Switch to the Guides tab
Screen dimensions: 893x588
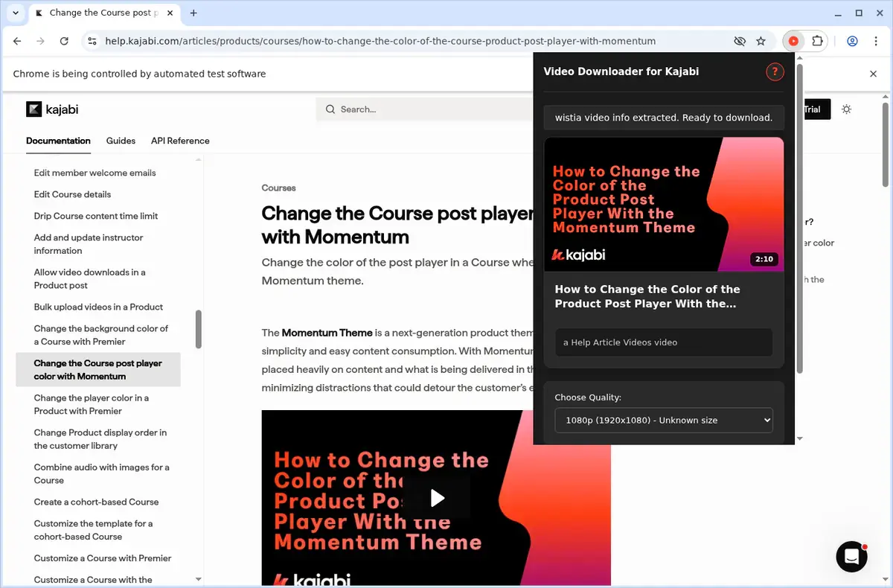(x=121, y=141)
